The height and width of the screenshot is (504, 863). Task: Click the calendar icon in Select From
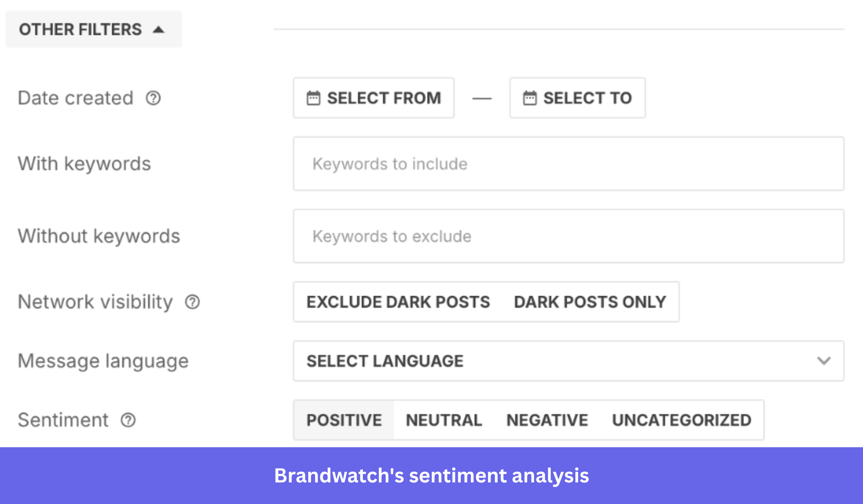point(313,98)
